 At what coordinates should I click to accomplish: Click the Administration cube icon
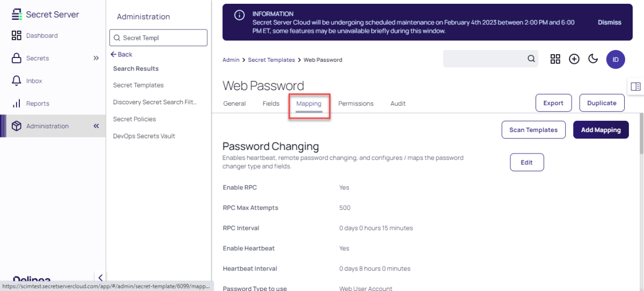[x=16, y=126]
